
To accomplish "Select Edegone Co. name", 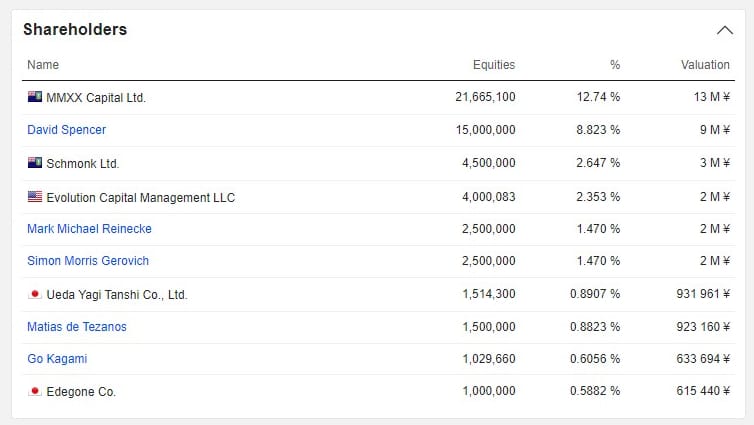I will [x=81, y=392].
